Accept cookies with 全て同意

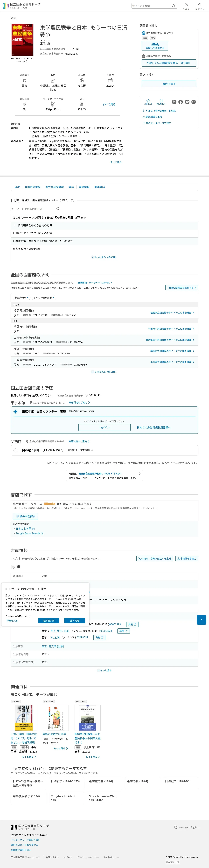pyautogui.click(x=75, y=620)
